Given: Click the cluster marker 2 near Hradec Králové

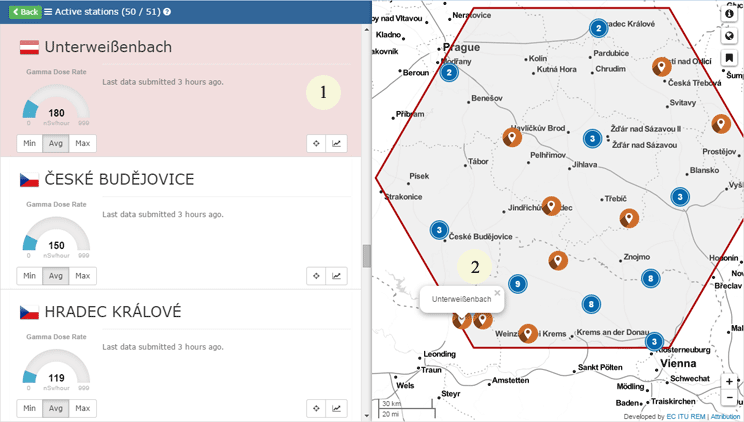Looking at the screenshot, I should 598,28.
